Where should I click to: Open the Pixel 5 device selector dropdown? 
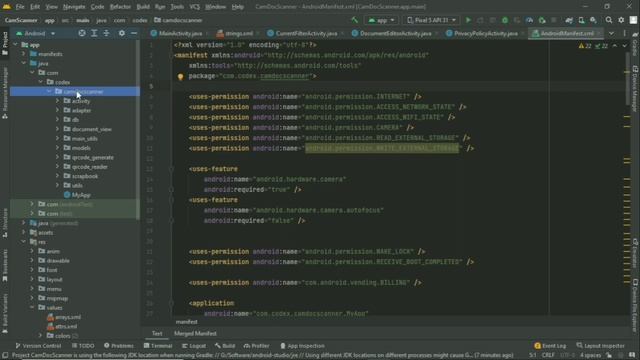pos(431,20)
